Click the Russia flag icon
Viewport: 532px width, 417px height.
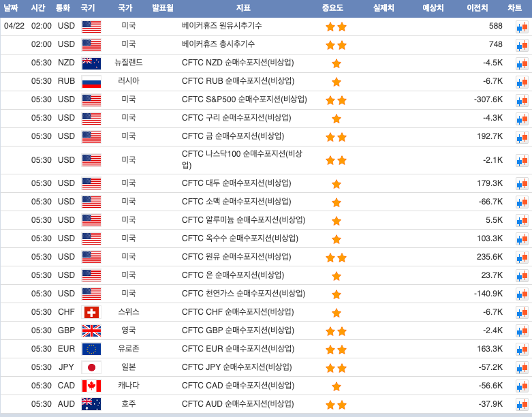coord(91,82)
